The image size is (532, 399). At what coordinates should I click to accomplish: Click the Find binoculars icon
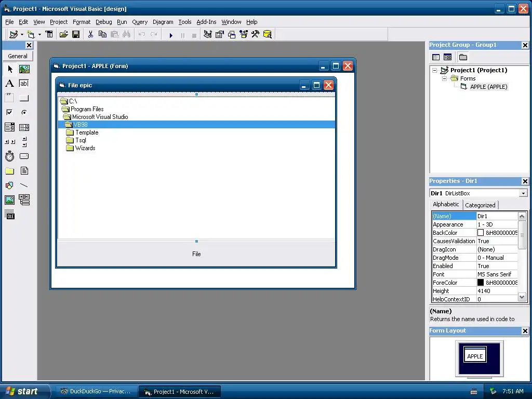tap(127, 34)
